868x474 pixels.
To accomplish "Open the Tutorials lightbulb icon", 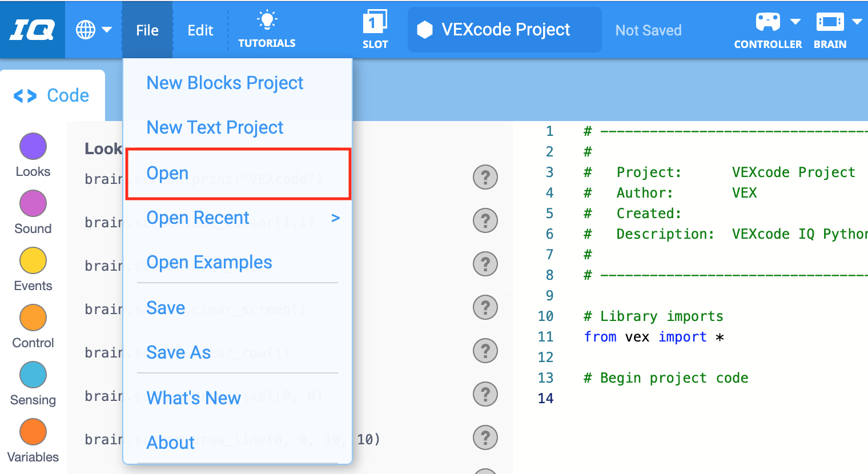I will coord(267,20).
